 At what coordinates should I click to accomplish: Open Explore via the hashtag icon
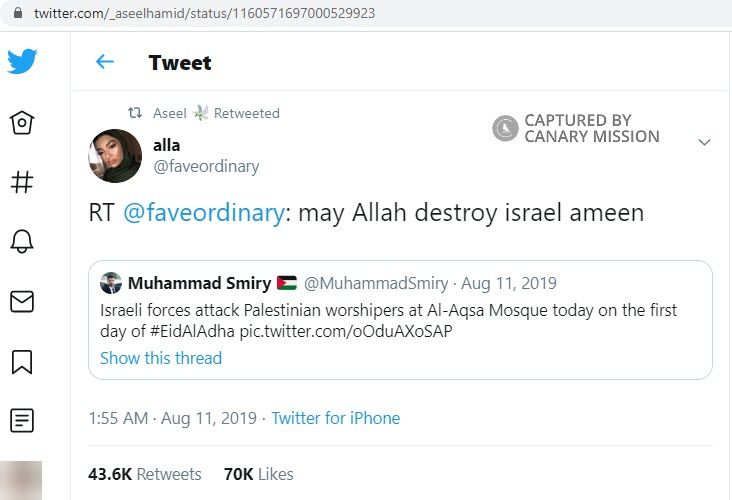[22, 182]
